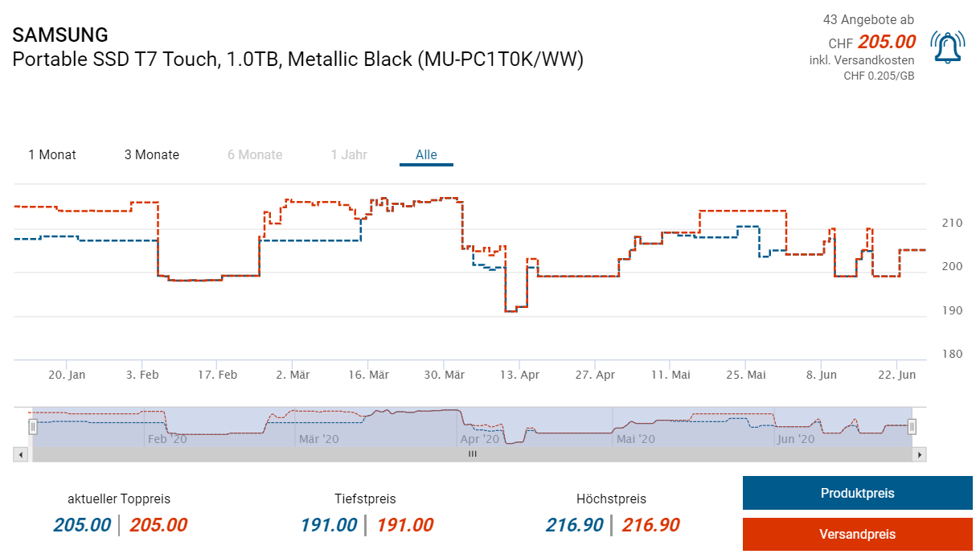Switch to the 3 Monate range
980x558 pixels.
[x=152, y=154]
